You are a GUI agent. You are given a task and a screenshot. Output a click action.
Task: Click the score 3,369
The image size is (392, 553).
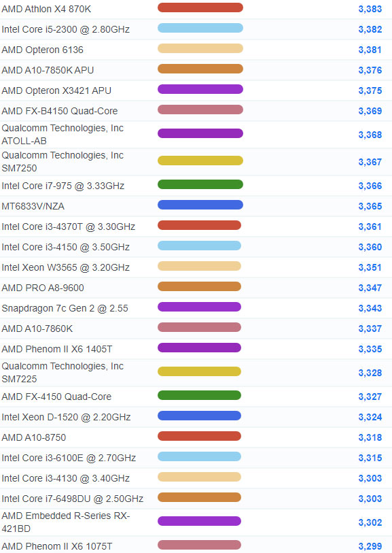tap(370, 111)
